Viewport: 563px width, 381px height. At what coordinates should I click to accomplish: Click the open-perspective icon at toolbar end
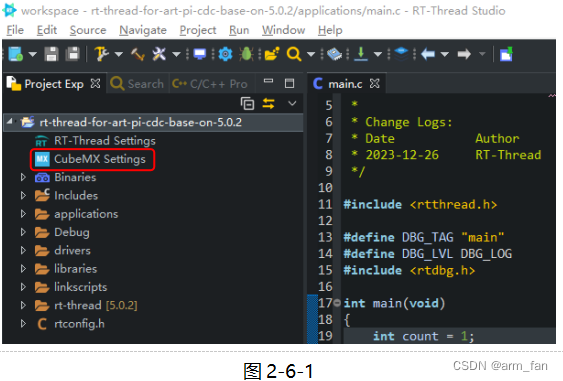506,54
